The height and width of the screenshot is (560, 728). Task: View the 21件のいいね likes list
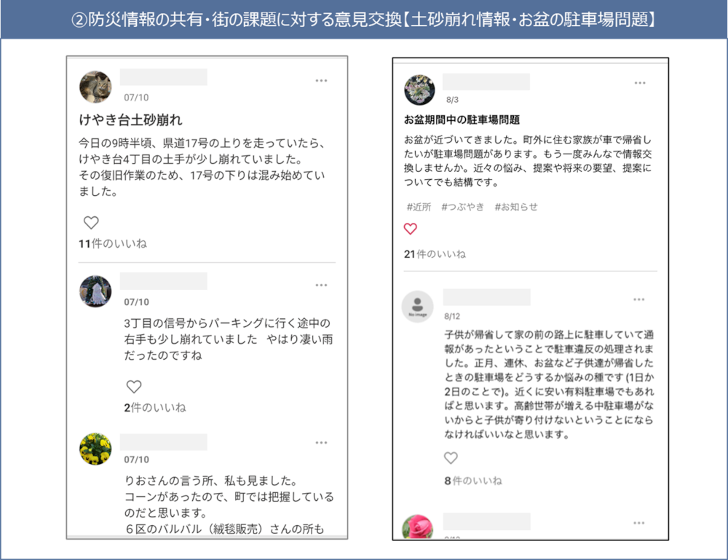click(435, 254)
